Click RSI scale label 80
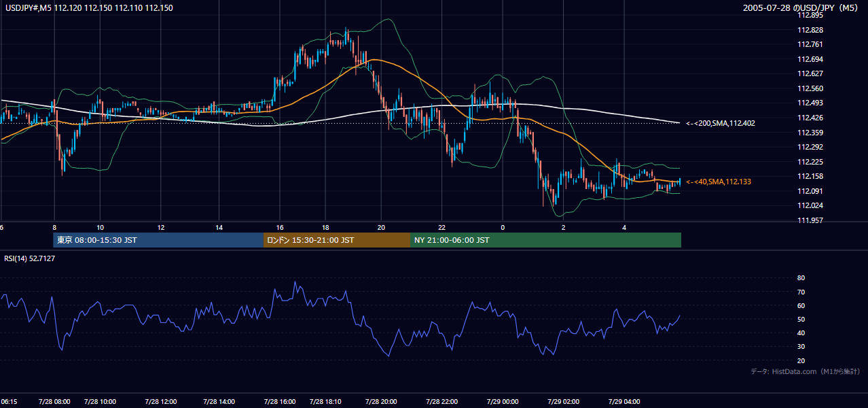Image resolution: width=868 pixels, height=408 pixels. (x=801, y=278)
